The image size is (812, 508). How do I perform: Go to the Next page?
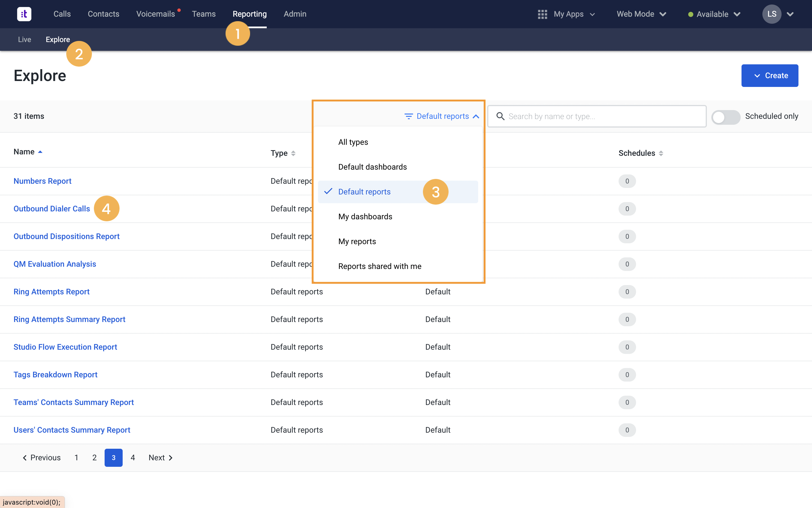point(161,457)
